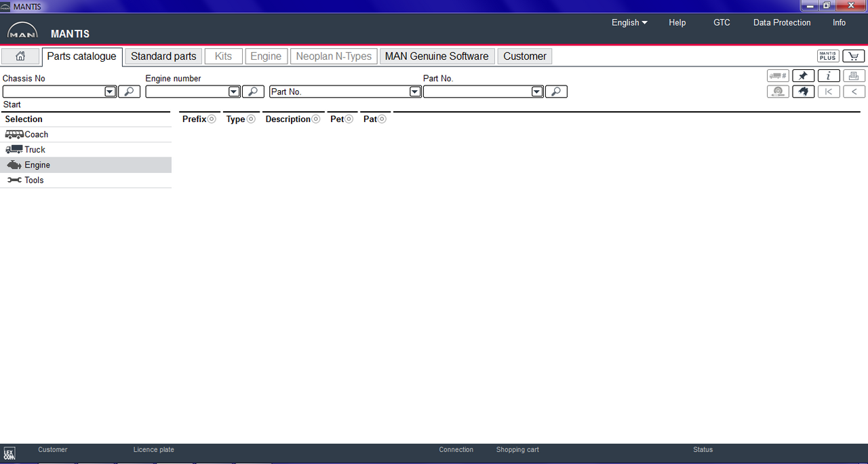Viewport: 868px width, 464px height.
Task: Focus the Chassis No input field
Action: (54, 92)
